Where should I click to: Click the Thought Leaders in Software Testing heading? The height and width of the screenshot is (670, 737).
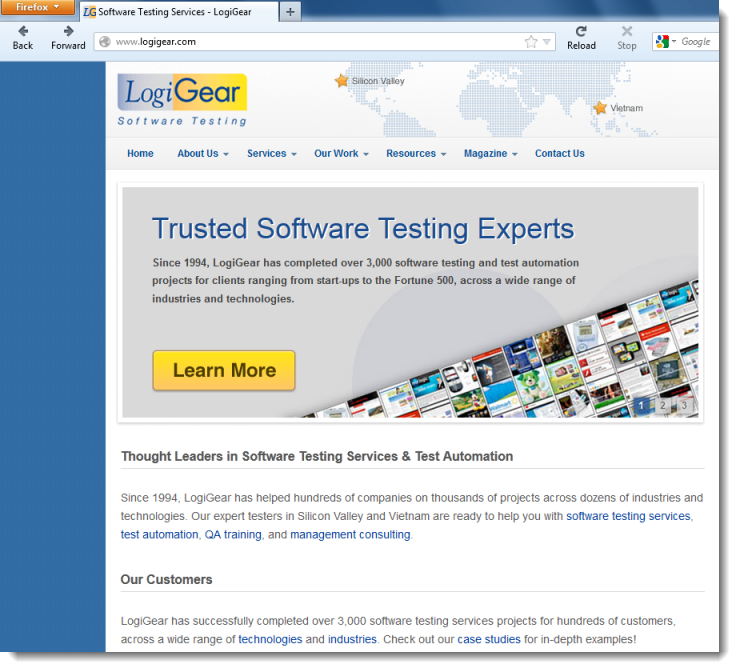coord(317,456)
